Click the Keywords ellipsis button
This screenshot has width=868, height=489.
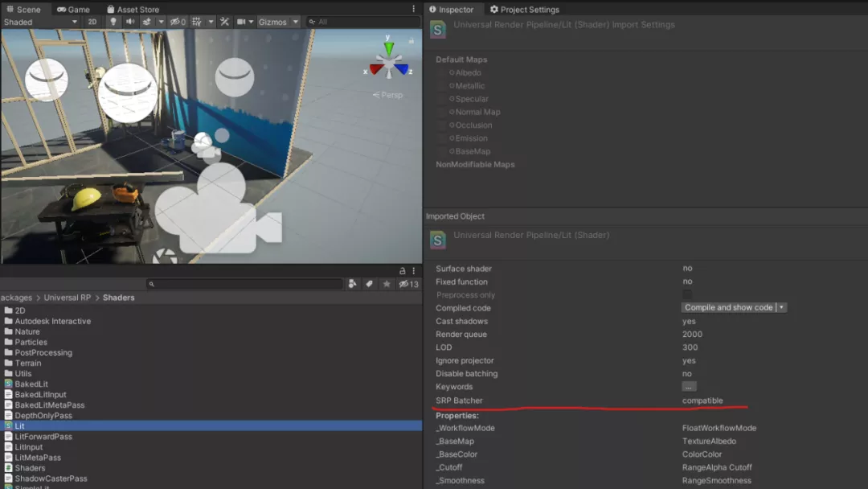[x=689, y=387]
